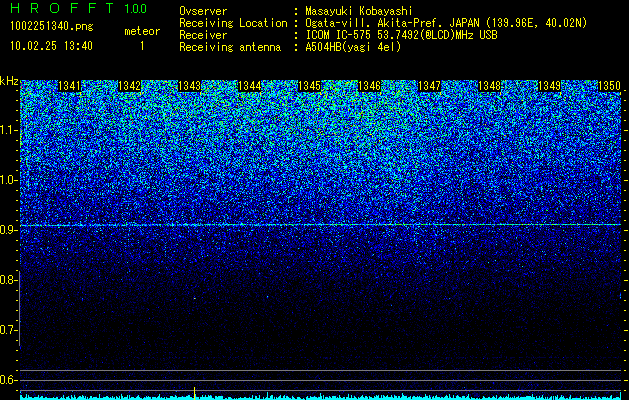Click the 0.9 kHz frequency label

[x=8, y=230]
